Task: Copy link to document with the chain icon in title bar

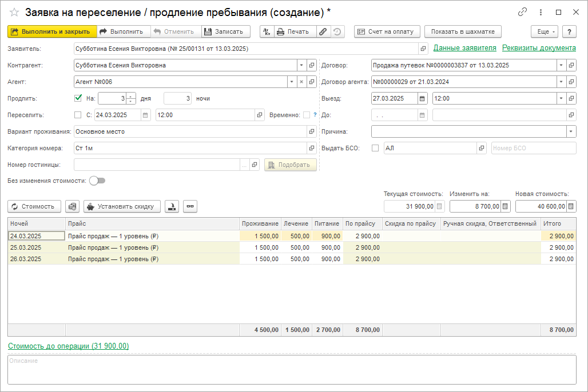Action: 522,12
